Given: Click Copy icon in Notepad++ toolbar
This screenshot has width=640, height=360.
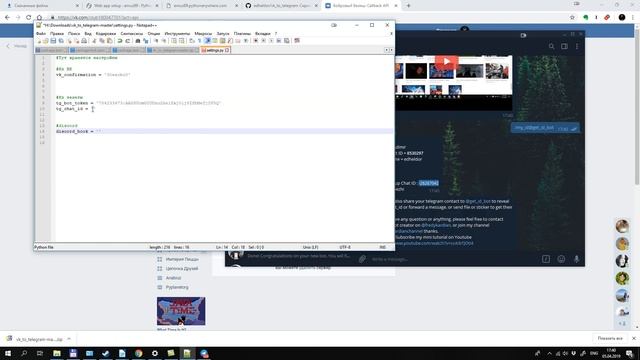Looking at the screenshot, I should (x=102, y=41).
